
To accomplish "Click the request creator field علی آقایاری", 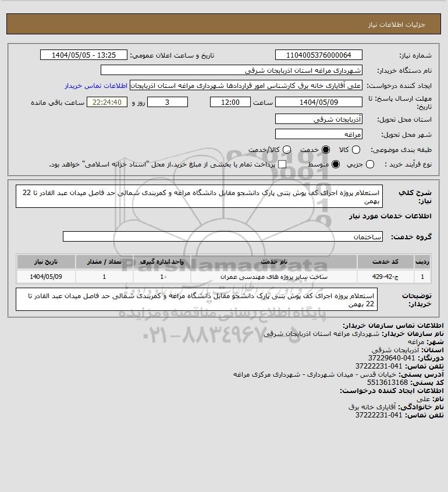I will 246,86.
